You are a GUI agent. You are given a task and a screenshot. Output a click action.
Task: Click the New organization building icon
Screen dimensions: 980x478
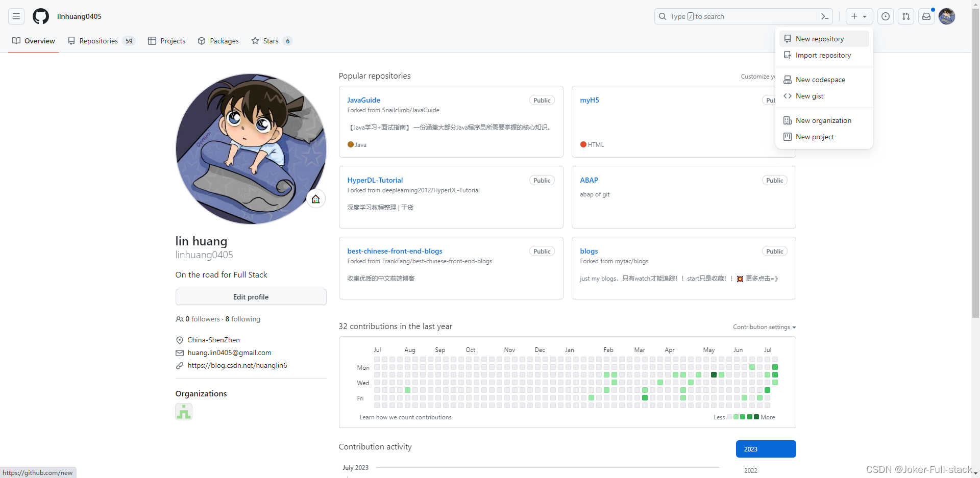[788, 120]
